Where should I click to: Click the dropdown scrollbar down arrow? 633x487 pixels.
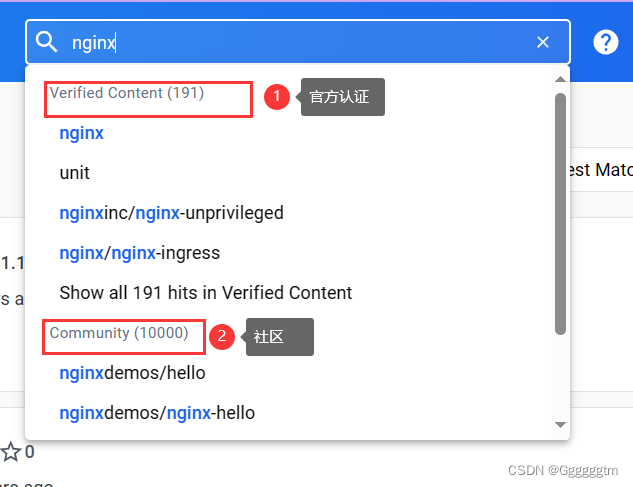coord(560,424)
